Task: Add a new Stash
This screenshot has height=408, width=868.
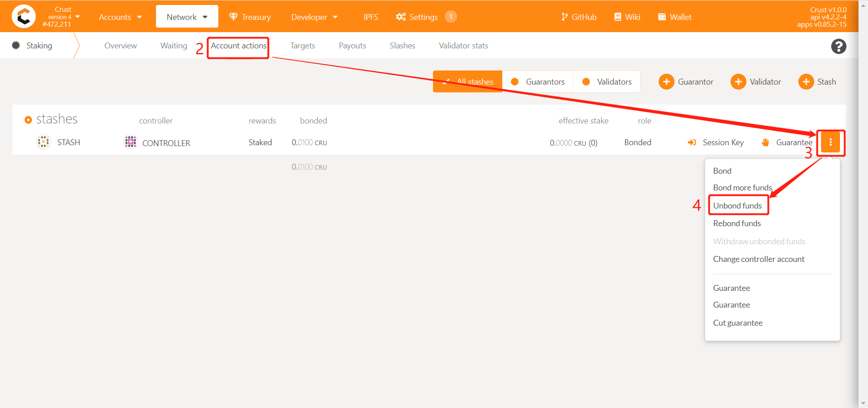Action: [x=818, y=82]
